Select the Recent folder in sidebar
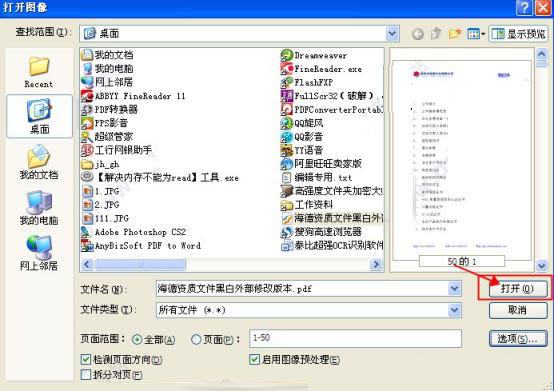This screenshot has width=554, height=391. (39, 72)
